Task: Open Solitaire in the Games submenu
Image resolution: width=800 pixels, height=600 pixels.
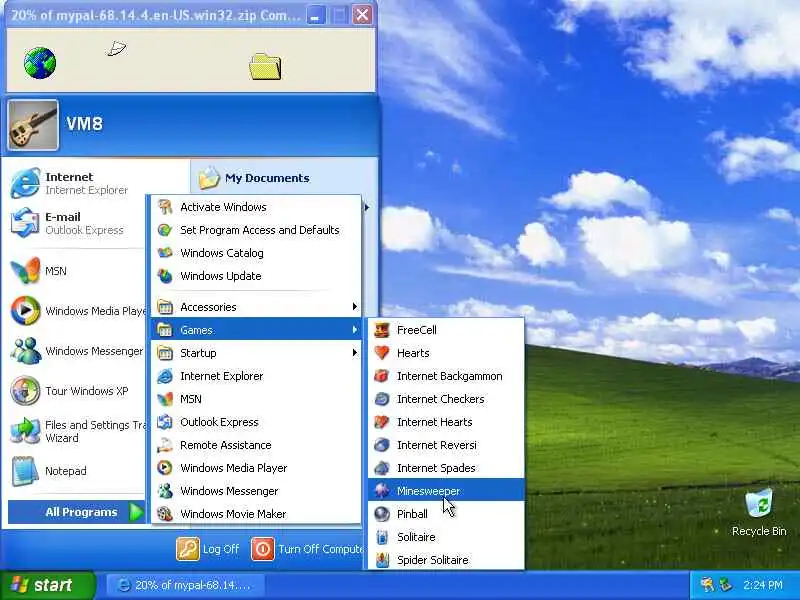Action: point(446,537)
